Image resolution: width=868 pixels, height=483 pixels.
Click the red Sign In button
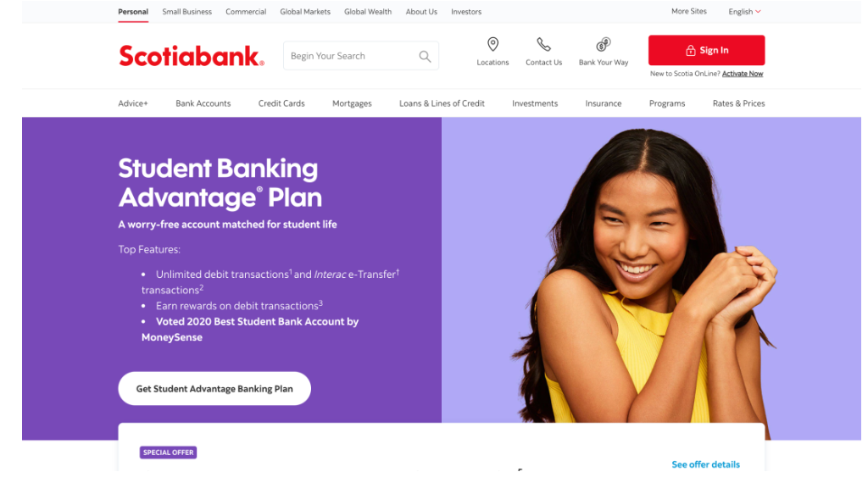click(x=706, y=50)
